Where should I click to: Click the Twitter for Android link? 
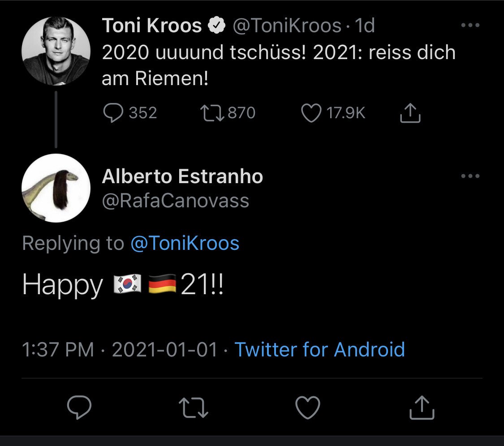[x=320, y=349]
